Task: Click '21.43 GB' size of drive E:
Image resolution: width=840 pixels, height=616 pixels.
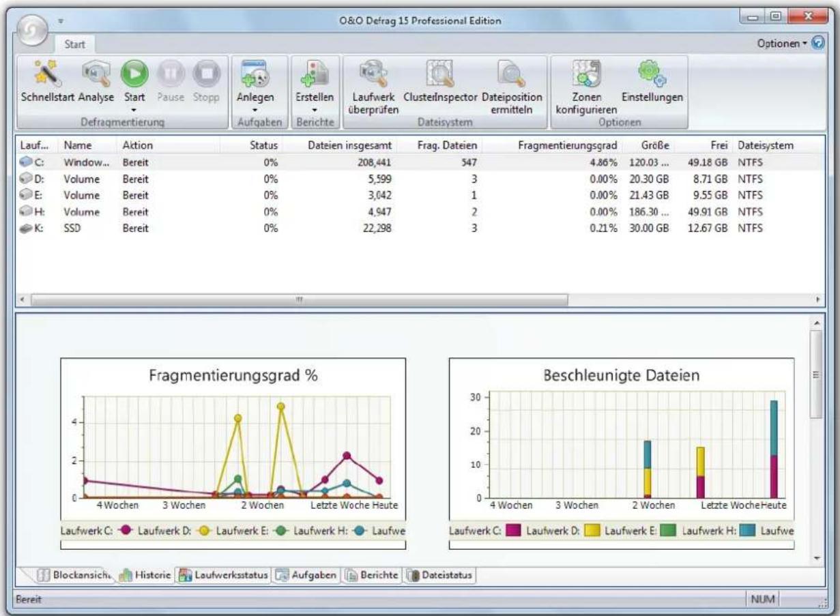Action: click(650, 196)
